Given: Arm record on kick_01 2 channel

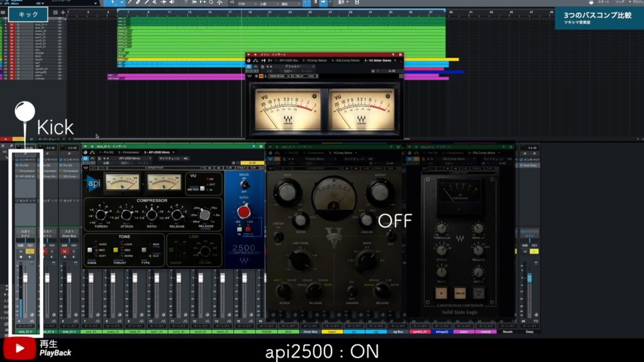Looking at the screenshot, I should tap(21, 257).
